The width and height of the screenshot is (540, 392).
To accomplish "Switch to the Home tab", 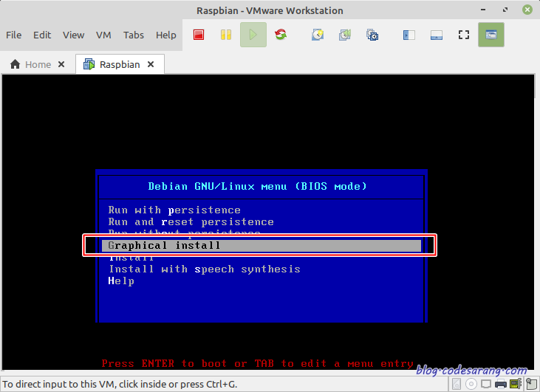I will [38, 64].
